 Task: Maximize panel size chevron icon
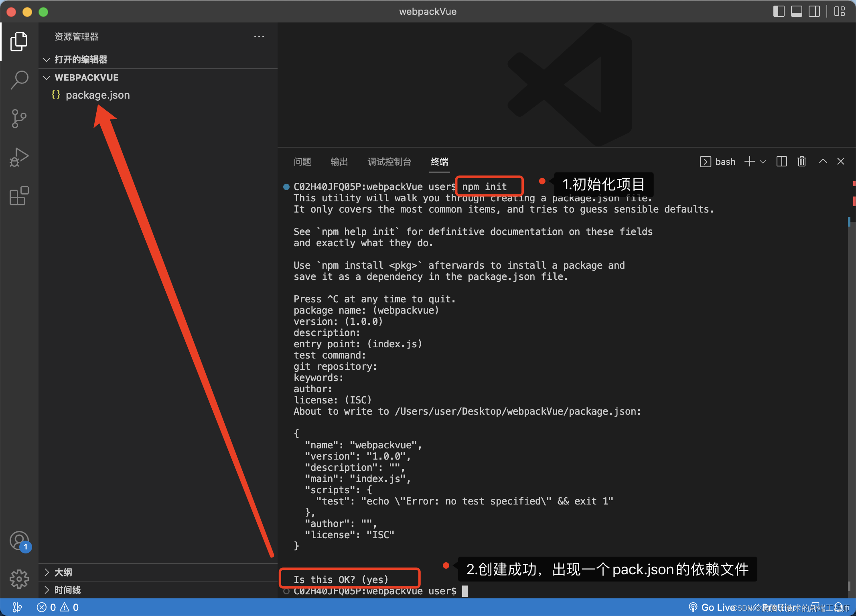(823, 161)
